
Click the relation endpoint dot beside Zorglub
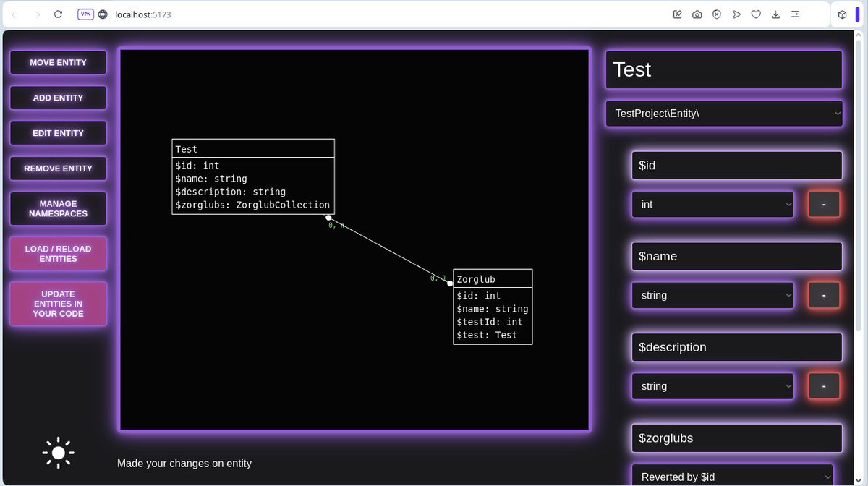point(450,283)
